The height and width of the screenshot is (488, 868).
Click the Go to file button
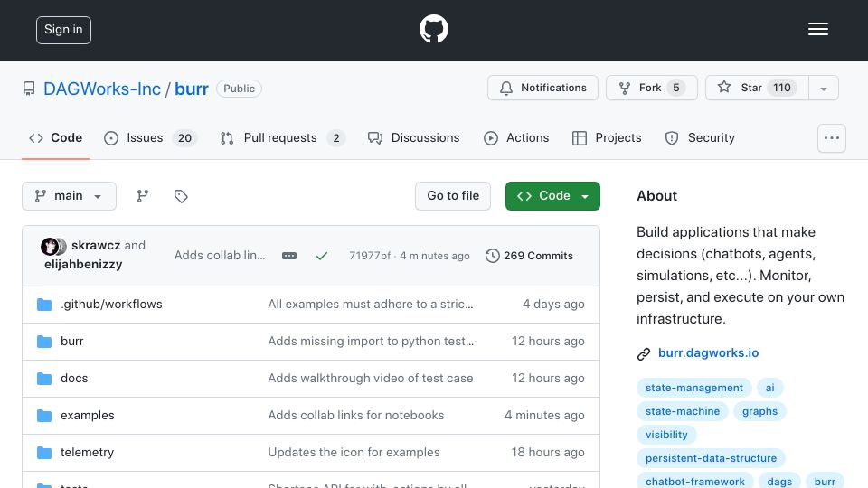coord(453,196)
